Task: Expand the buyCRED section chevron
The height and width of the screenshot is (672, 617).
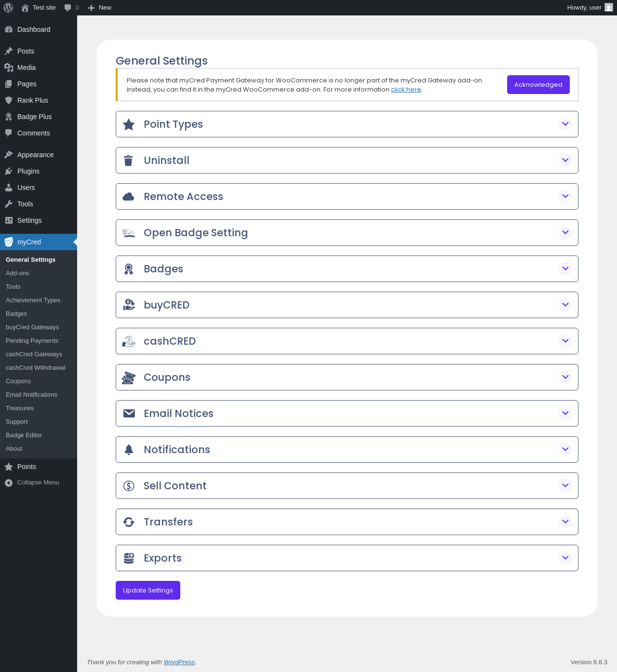Action: tap(565, 305)
